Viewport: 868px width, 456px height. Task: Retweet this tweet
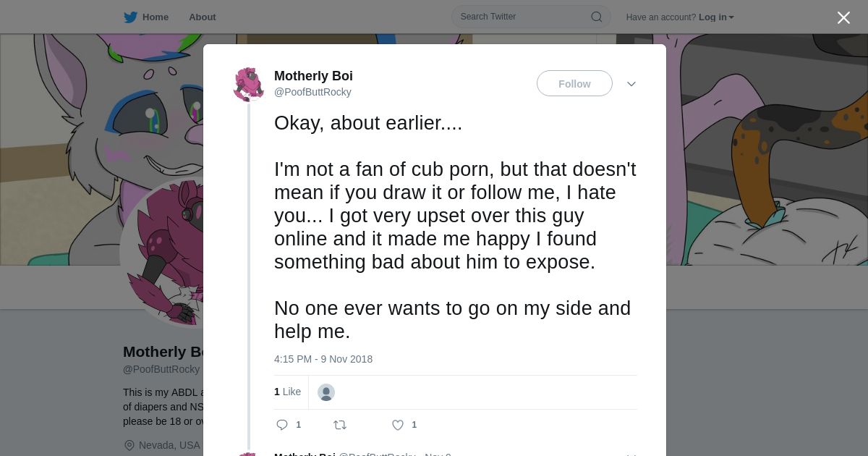click(x=340, y=425)
